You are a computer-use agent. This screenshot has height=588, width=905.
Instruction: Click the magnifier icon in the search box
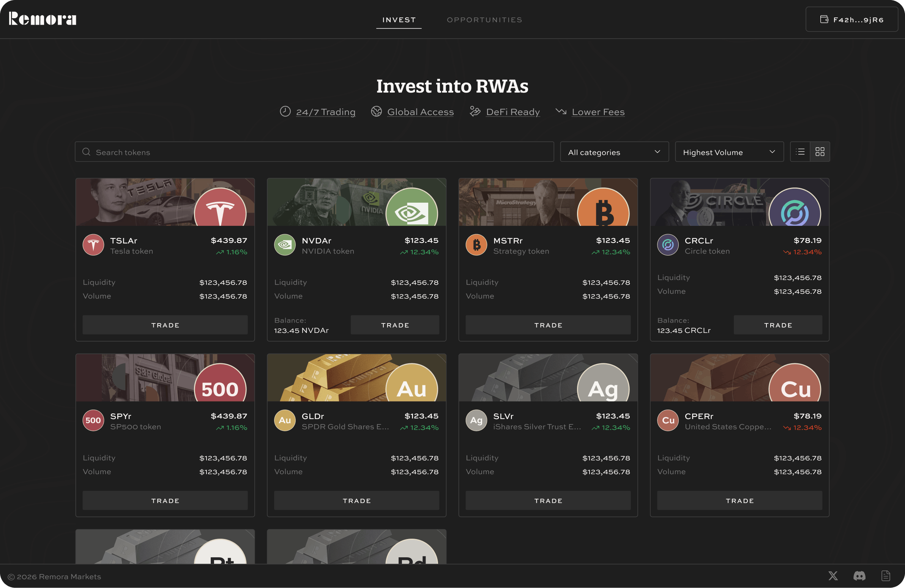pyautogui.click(x=86, y=152)
